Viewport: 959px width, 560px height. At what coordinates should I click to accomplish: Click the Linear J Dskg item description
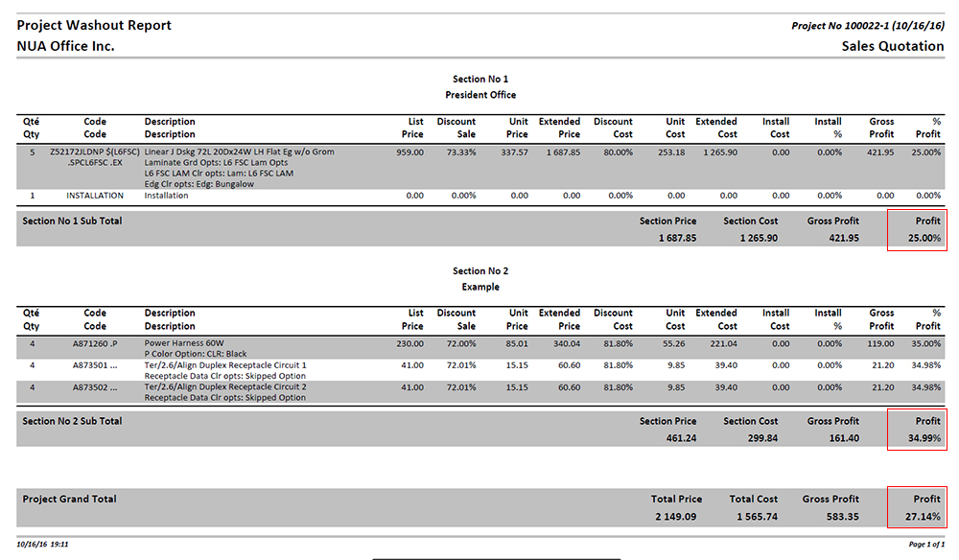(239, 152)
